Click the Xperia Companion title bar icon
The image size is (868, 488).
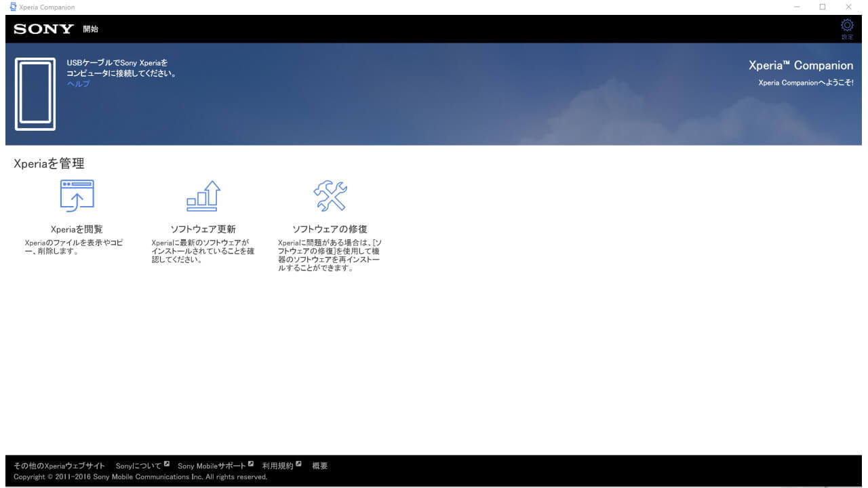click(x=12, y=6)
